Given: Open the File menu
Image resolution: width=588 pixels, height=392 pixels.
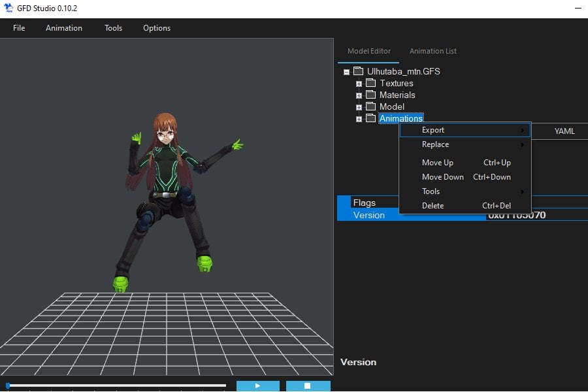Looking at the screenshot, I should tap(19, 28).
